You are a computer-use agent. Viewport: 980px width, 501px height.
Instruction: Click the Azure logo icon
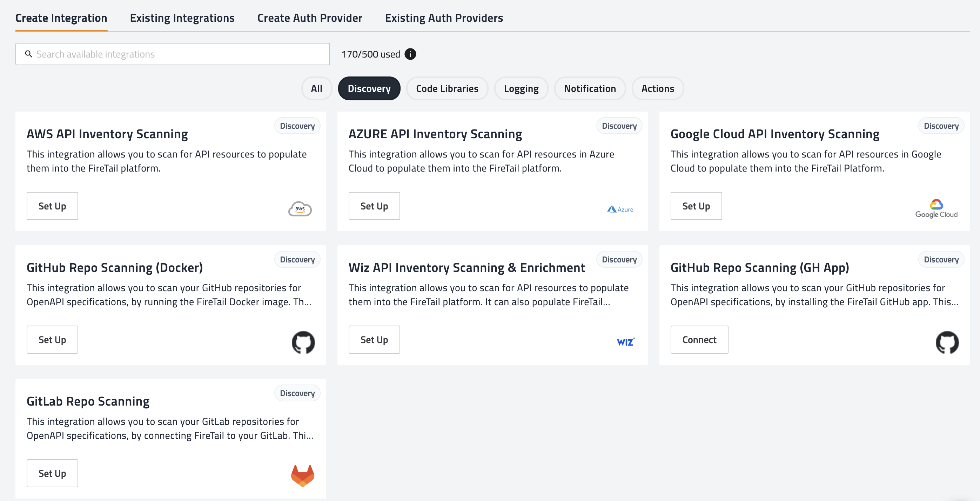point(620,209)
